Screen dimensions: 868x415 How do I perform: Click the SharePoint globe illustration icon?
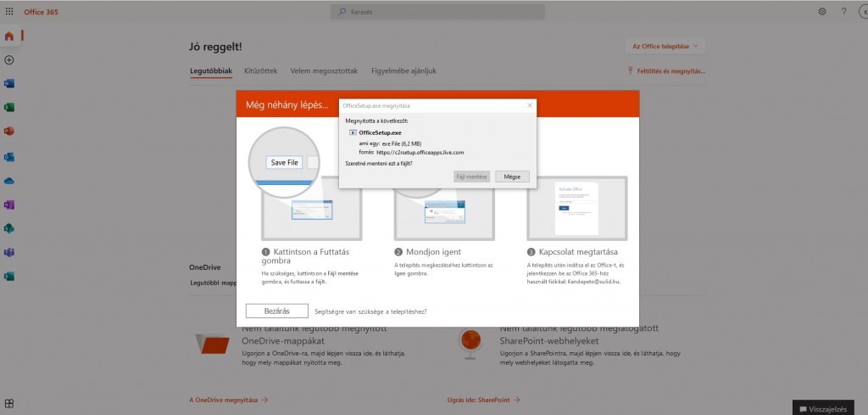[470, 344]
